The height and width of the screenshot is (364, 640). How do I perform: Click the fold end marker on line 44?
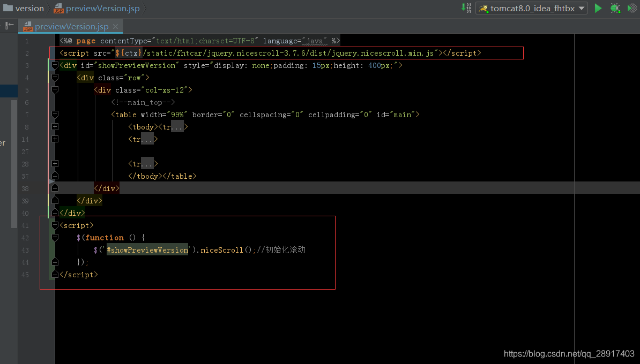(55, 262)
